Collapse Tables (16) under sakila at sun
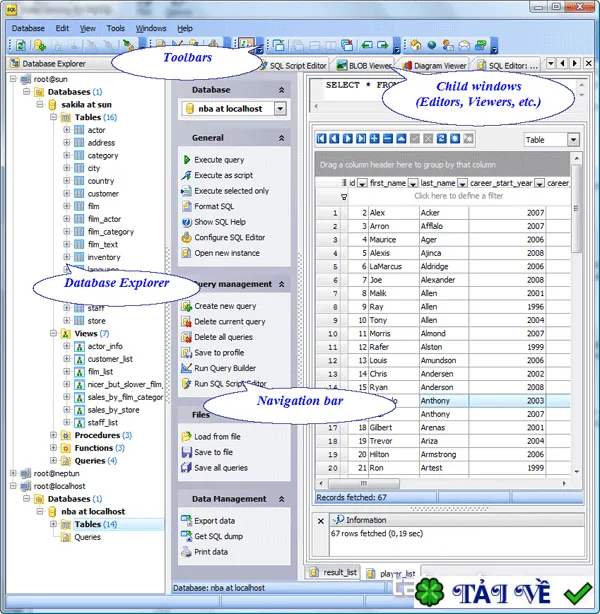Screen dimensions: 600x614 pyautogui.click(x=53, y=117)
